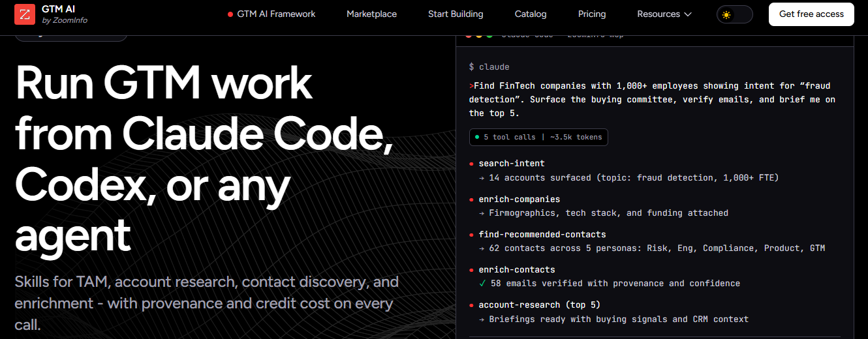The height and width of the screenshot is (339, 868).
Task: Open the GTM AI Framework menu item
Action: [271, 14]
